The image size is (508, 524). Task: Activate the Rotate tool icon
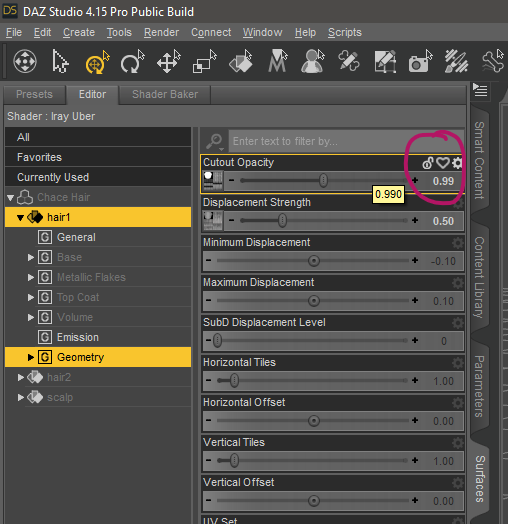[132, 62]
